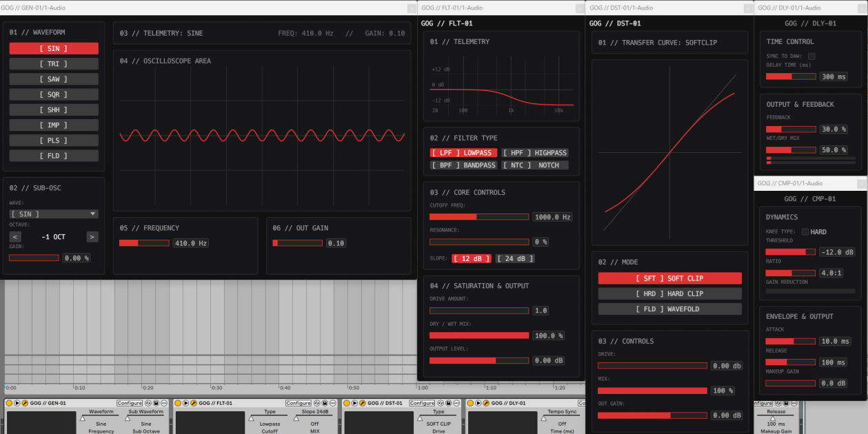Select the [ SAW ] waveform
The image size is (868, 434).
pyautogui.click(x=54, y=79)
